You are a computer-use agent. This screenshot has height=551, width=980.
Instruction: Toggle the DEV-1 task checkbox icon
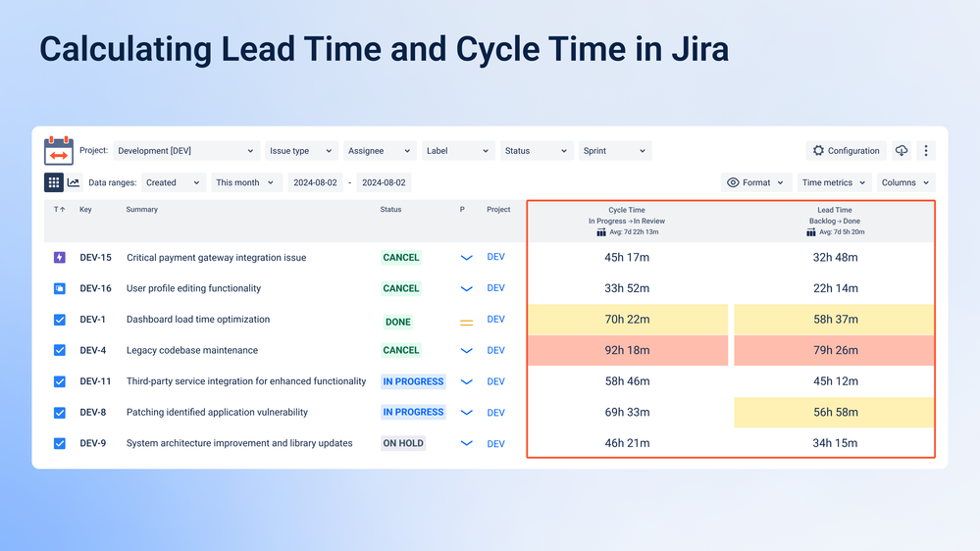pyautogui.click(x=60, y=320)
